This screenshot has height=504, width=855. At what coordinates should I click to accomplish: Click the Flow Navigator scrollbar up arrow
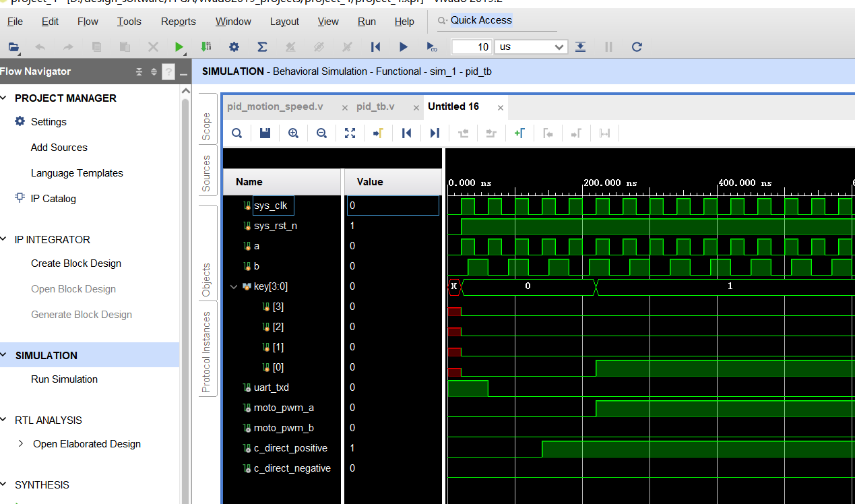pos(186,92)
